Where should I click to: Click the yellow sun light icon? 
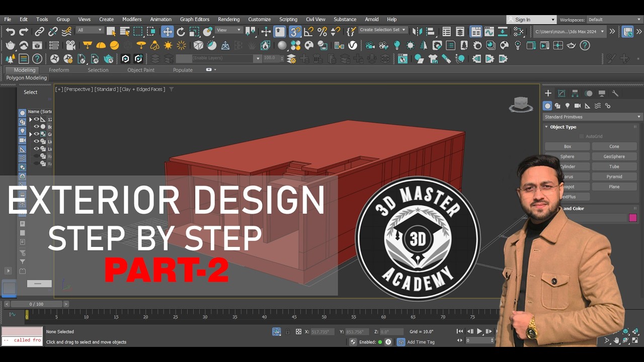pos(168,45)
